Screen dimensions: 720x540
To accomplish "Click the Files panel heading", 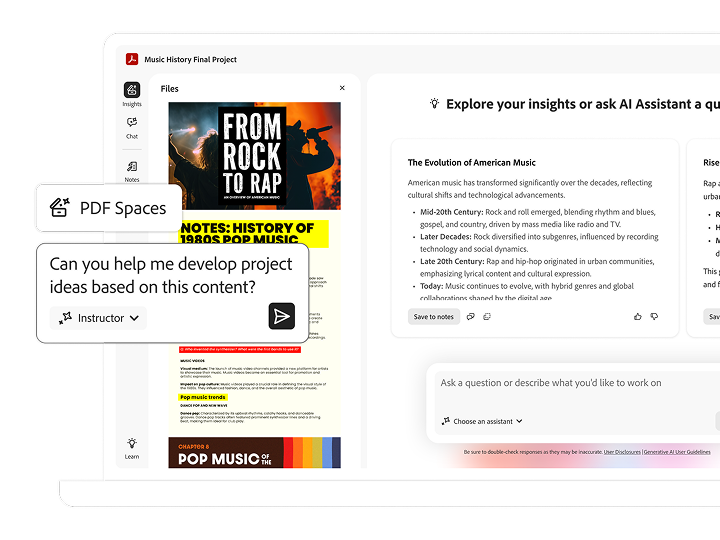I will tap(169, 89).
